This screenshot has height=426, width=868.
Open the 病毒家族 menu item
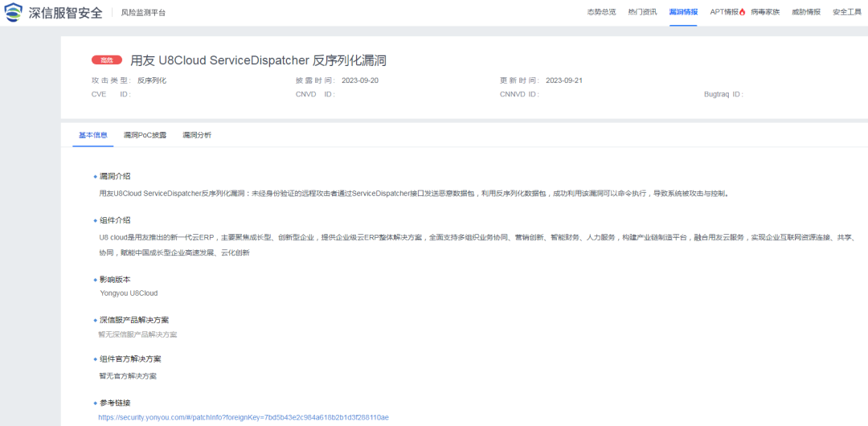point(765,12)
